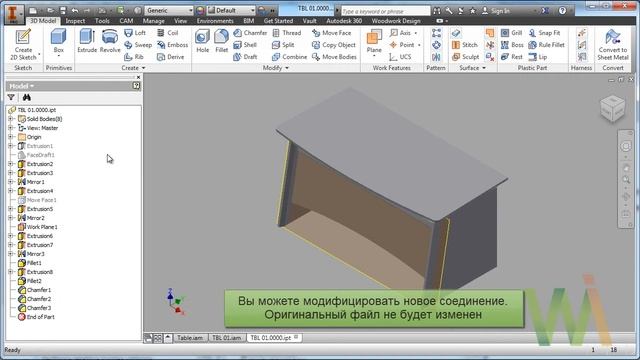Create a work Plane
Image resolution: width=640 pixels, height=360 pixels.
374,42
